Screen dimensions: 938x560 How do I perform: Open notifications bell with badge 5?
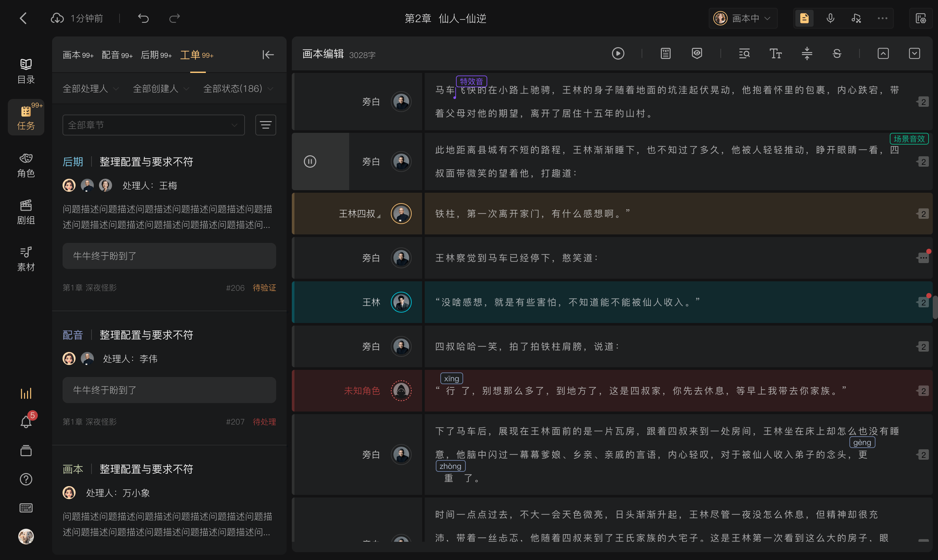26,421
